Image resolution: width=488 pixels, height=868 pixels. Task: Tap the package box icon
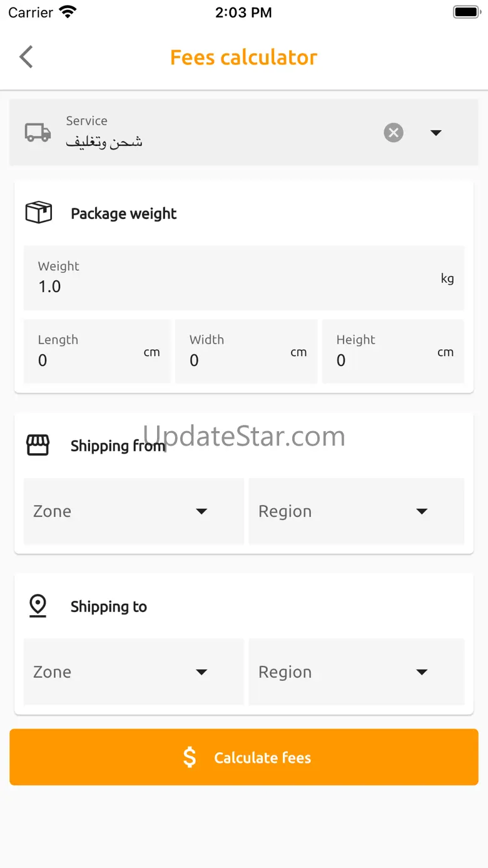(x=38, y=213)
